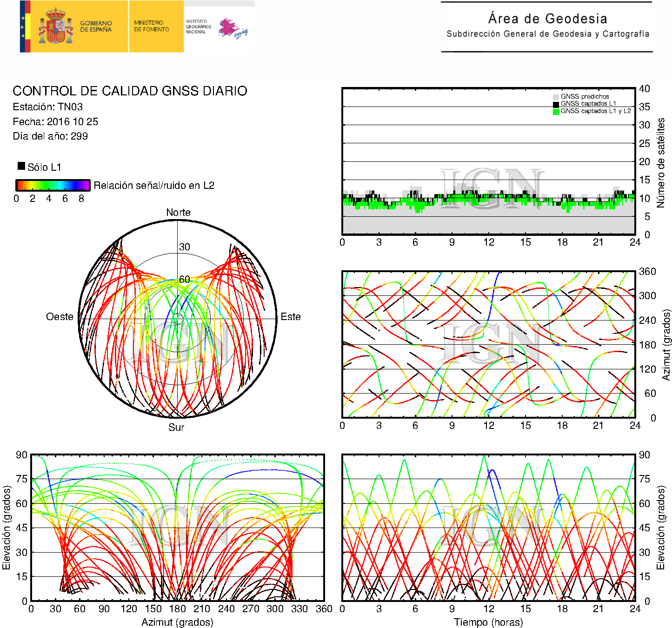Click the Gobierno de España label
Screen dimensions: 672x628
96,26
